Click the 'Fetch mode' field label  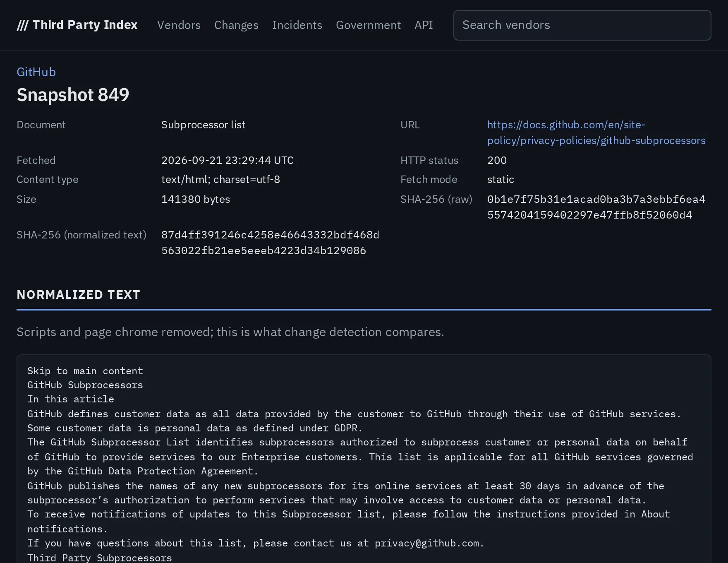(429, 179)
